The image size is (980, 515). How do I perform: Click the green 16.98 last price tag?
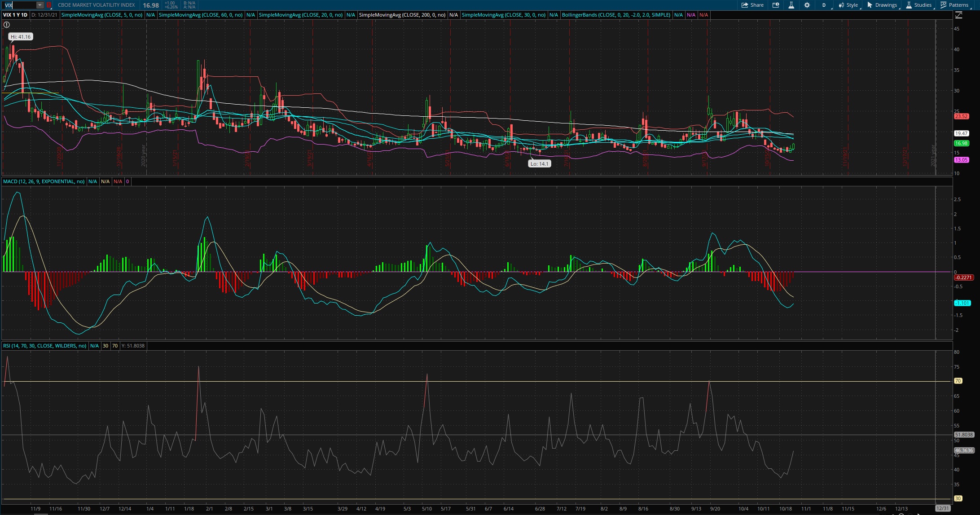[961, 143]
